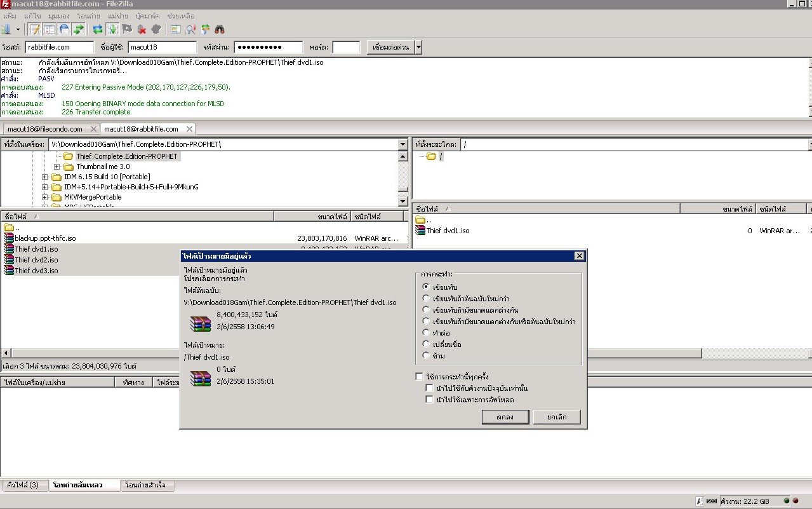Open the Quickconnect history dropdown arrow
812x509 pixels.
pos(418,47)
